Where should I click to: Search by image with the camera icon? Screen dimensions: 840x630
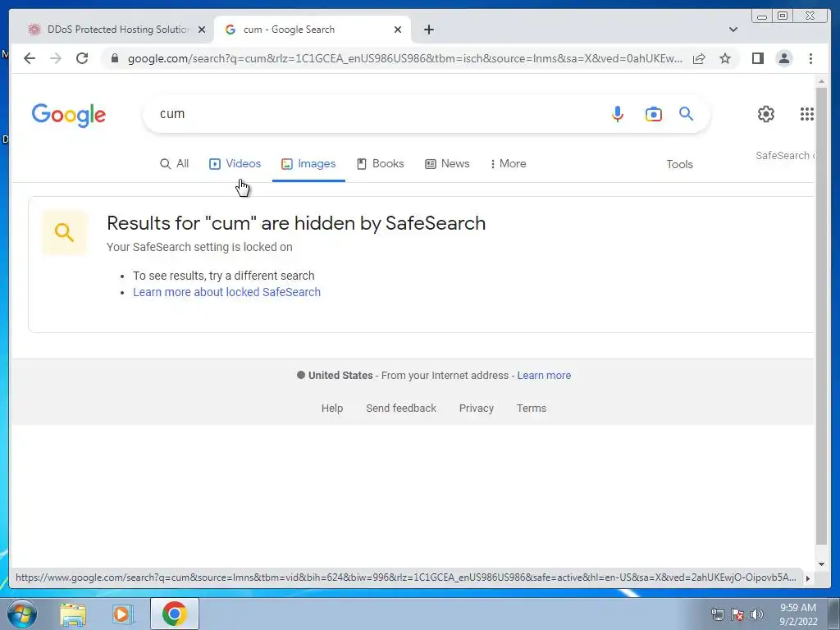(x=653, y=113)
